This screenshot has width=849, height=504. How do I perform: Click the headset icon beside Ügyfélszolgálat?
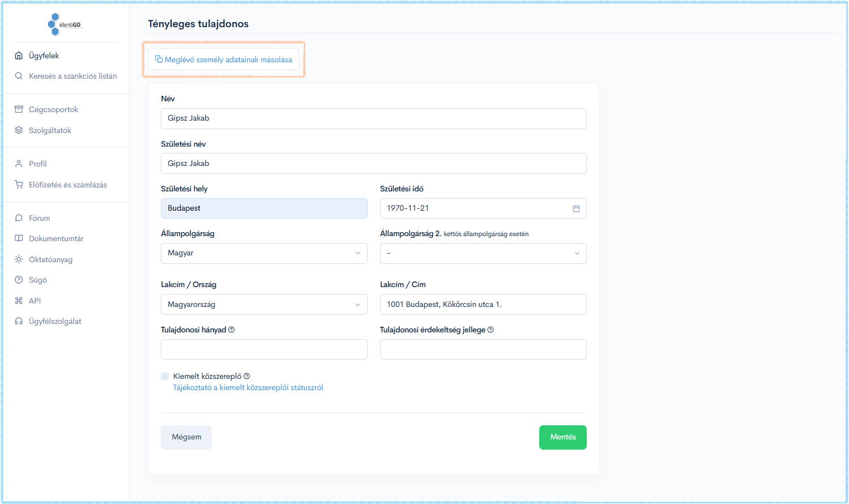19,321
